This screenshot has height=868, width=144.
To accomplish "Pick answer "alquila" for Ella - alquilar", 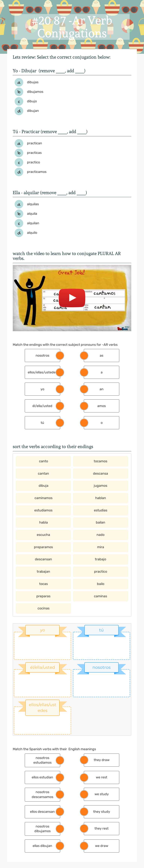I will point(32,213).
